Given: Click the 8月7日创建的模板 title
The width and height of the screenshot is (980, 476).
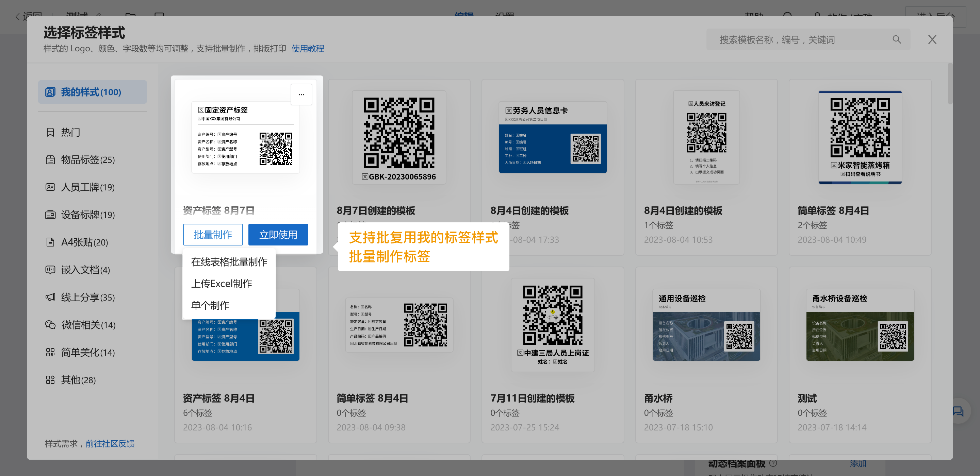Looking at the screenshot, I should 375,210.
